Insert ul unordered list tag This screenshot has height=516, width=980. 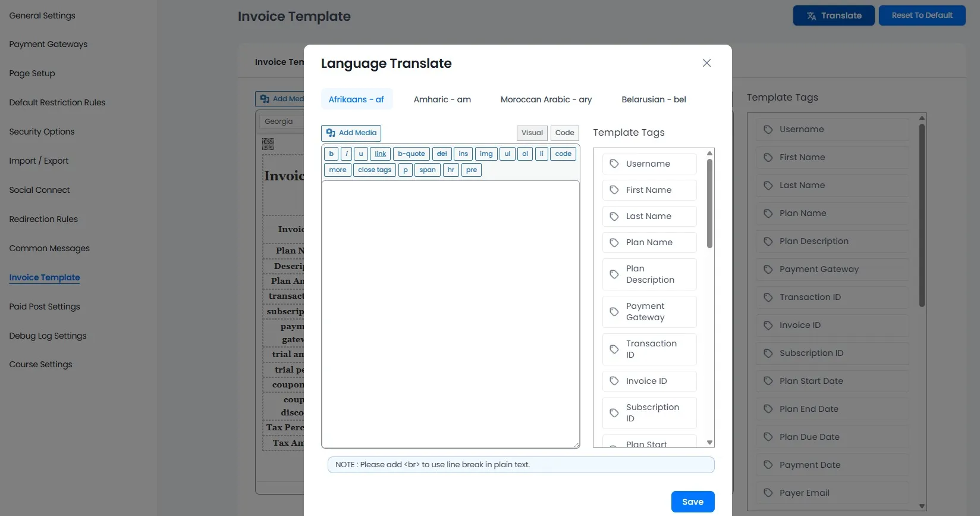coord(507,154)
